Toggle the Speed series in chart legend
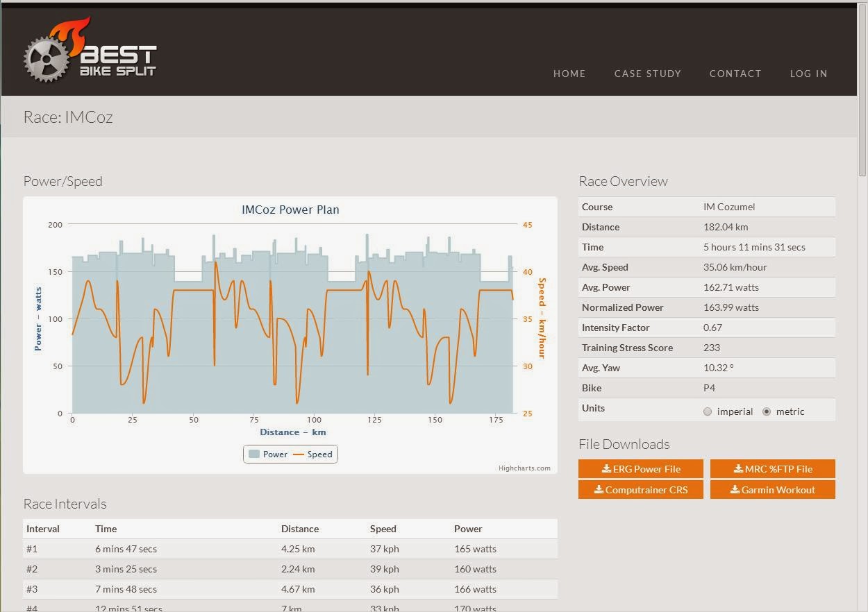The height and width of the screenshot is (612, 868). [x=312, y=454]
